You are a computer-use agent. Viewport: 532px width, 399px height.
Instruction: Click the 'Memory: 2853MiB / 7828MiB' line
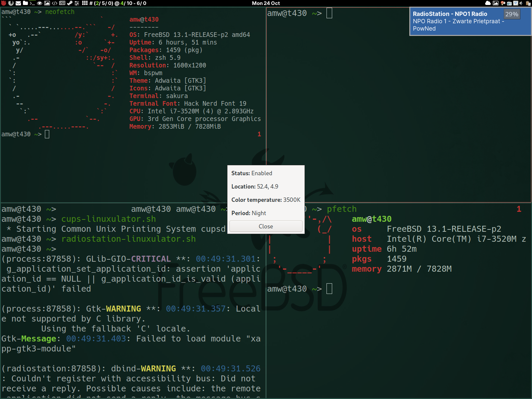tap(175, 126)
